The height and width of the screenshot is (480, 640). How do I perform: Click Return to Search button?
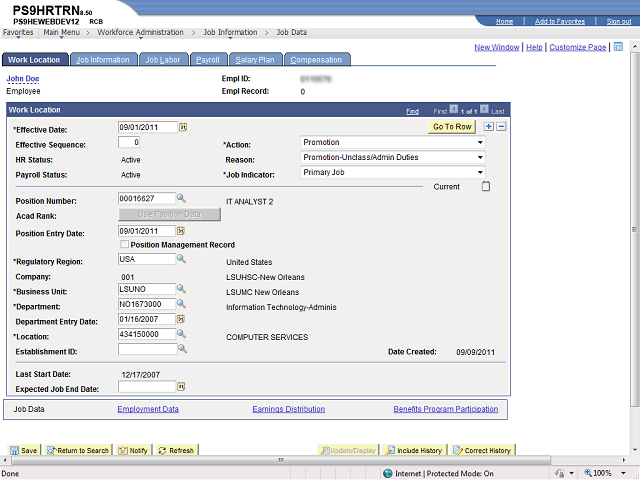pos(78,450)
